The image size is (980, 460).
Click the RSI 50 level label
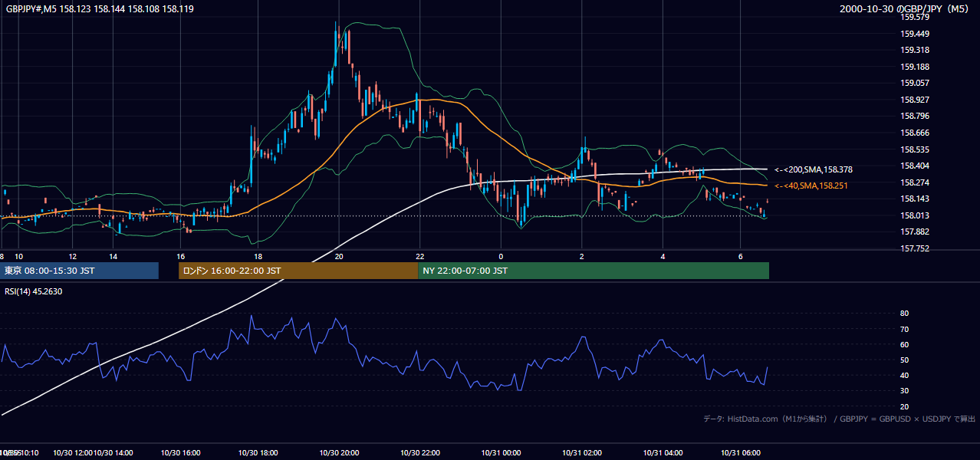(x=904, y=360)
